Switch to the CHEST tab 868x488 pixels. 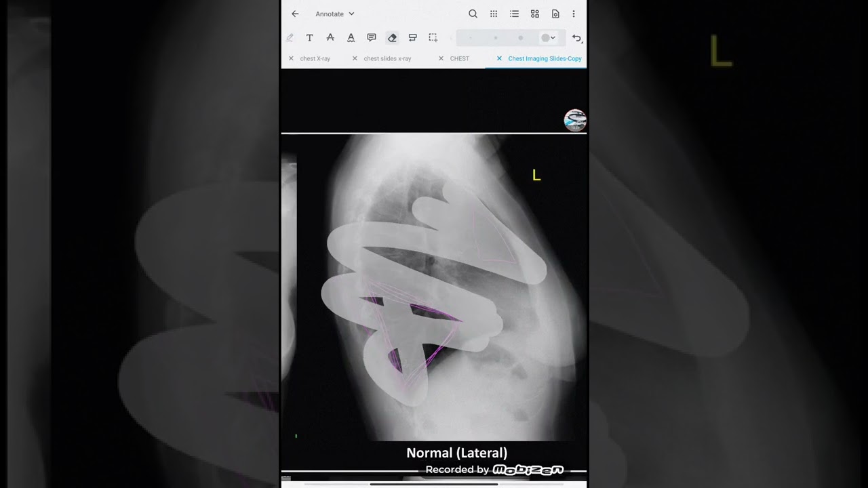pyautogui.click(x=460, y=58)
